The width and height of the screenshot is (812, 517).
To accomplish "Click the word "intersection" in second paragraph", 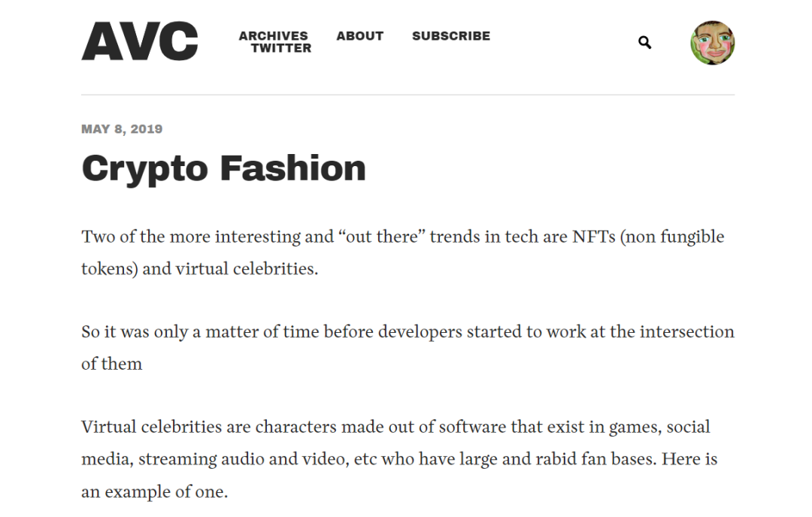I will click(x=687, y=331).
